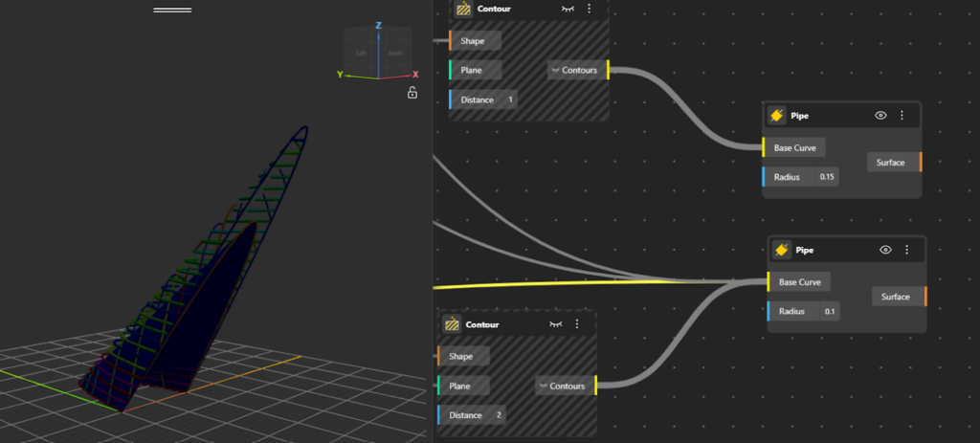Click the Y axis tip on the view gizmo
The height and width of the screenshot is (443, 980).
coord(340,74)
